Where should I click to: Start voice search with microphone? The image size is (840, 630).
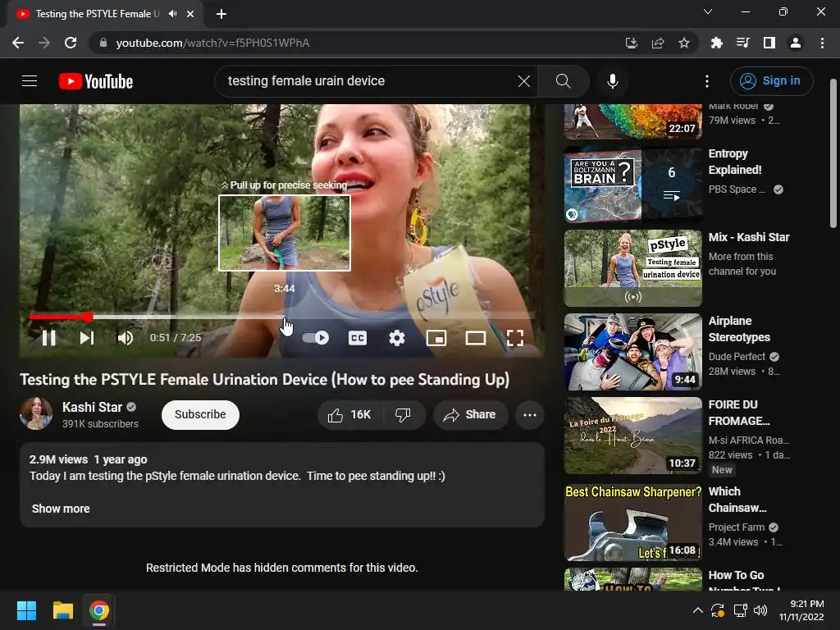(x=612, y=81)
